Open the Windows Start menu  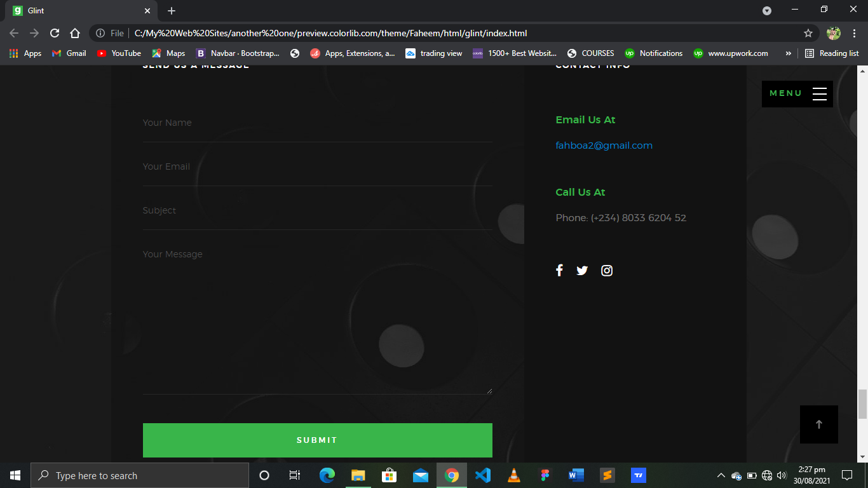tap(15, 475)
